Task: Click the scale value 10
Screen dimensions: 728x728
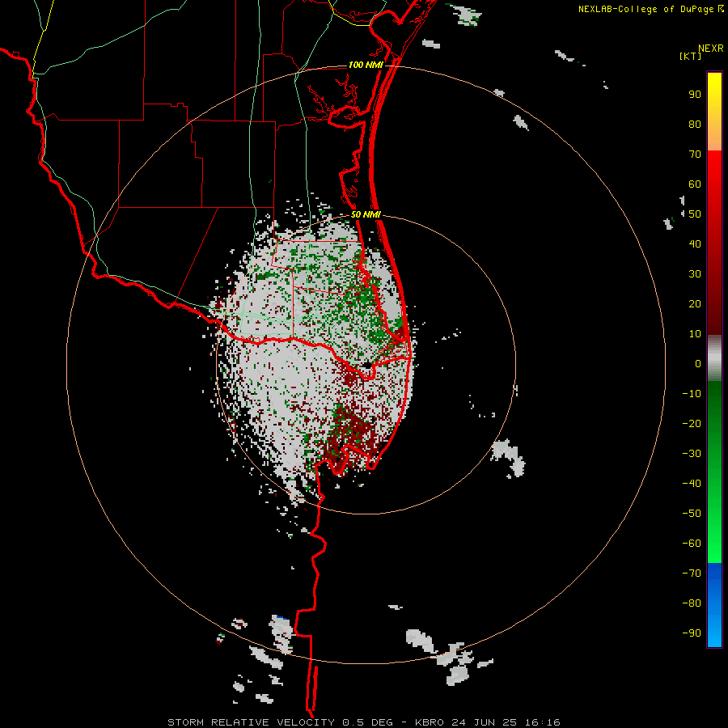Action: 695,334
